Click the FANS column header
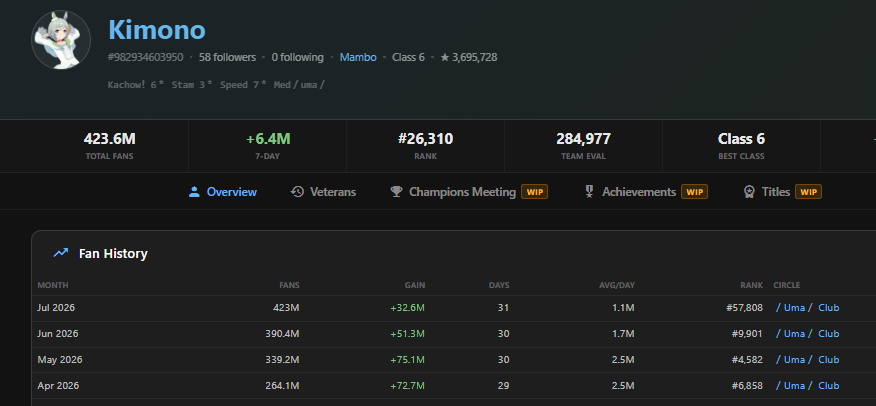Viewport: 876px width, 406px height. point(289,285)
